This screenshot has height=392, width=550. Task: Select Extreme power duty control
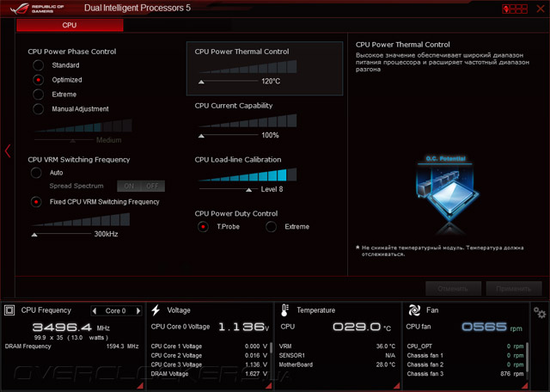[271, 227]
